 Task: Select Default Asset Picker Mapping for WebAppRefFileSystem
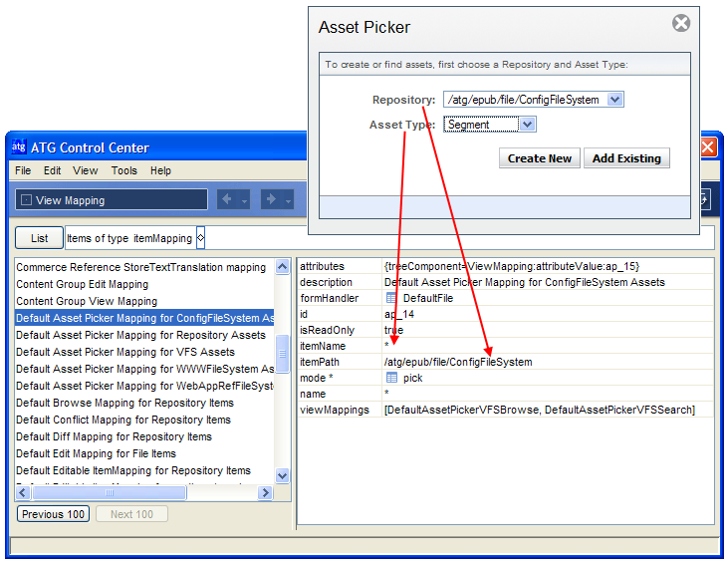tap(144, 386)
